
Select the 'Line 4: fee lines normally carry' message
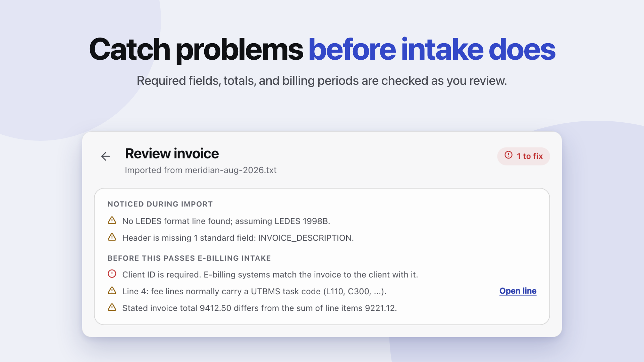coord(254,292)
